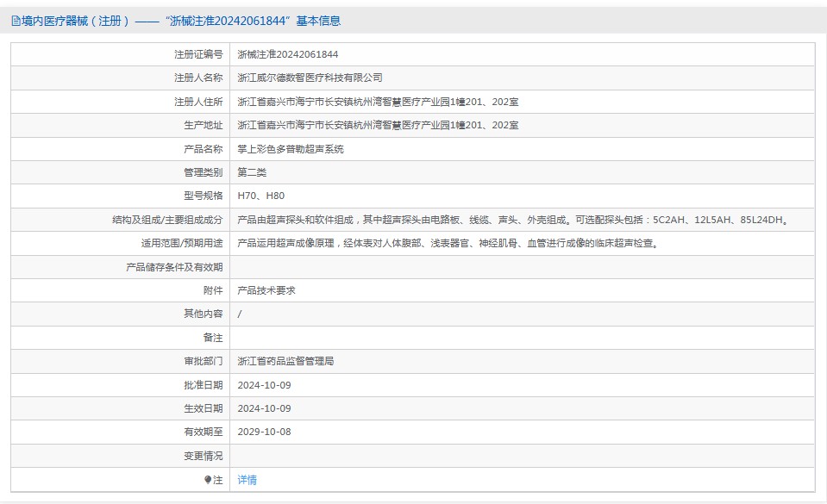Click the 注册证编号 label
Image resolution: width=827 pixels, height=504 pixels.
[198, 54]
